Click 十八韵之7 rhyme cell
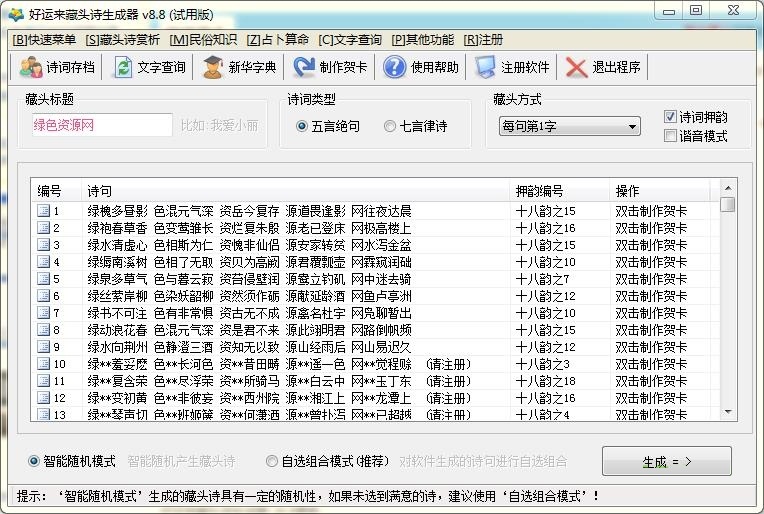This screenshot has height=514, width=764. [542, 279]
